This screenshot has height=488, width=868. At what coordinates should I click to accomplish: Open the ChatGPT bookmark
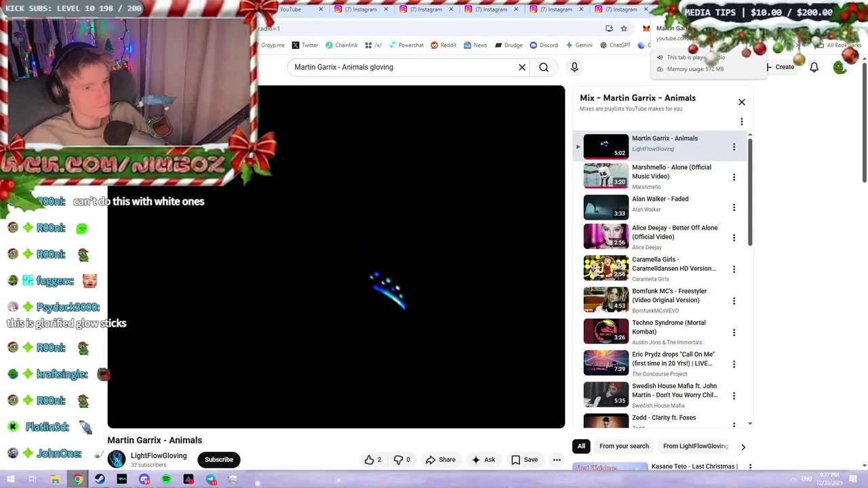tap(615, 45)
